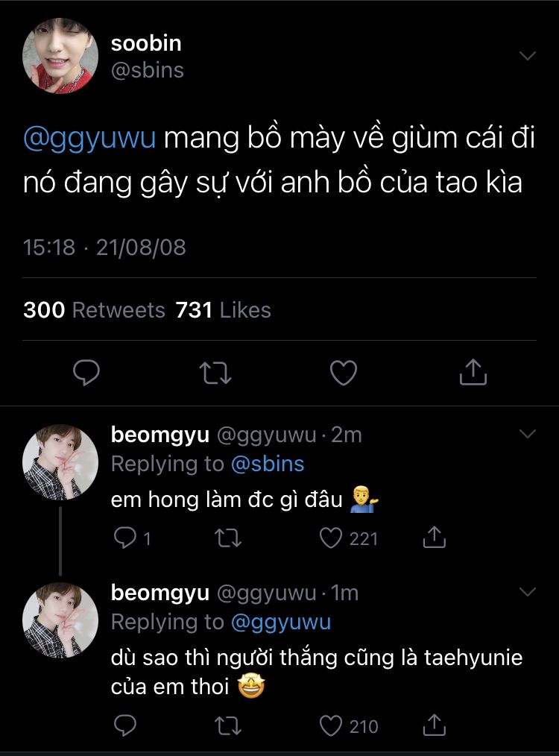Like beomgyu's reply with 210 likes
This screenshot has width=559, height=756.
point(331,725)
